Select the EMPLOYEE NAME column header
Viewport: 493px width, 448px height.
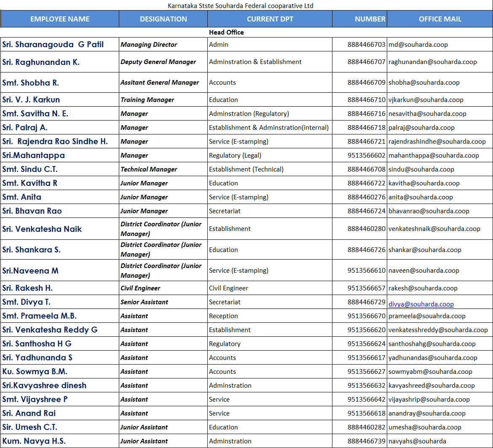[x=60, y=19]
